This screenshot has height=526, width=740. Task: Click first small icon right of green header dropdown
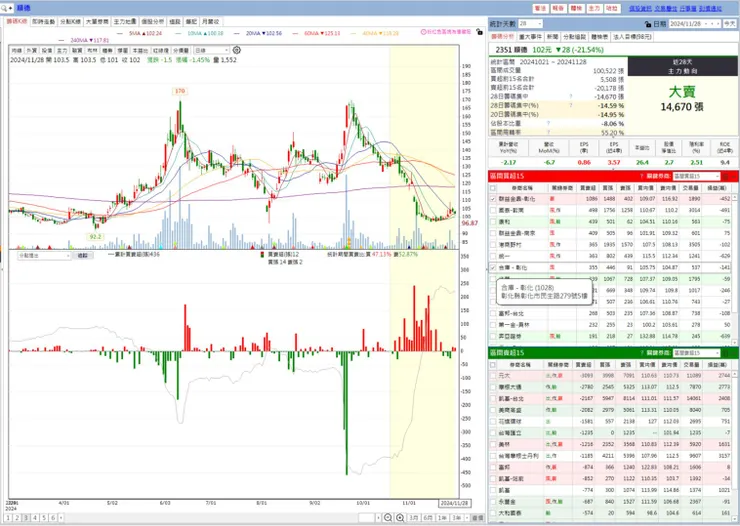pos(725,353)
